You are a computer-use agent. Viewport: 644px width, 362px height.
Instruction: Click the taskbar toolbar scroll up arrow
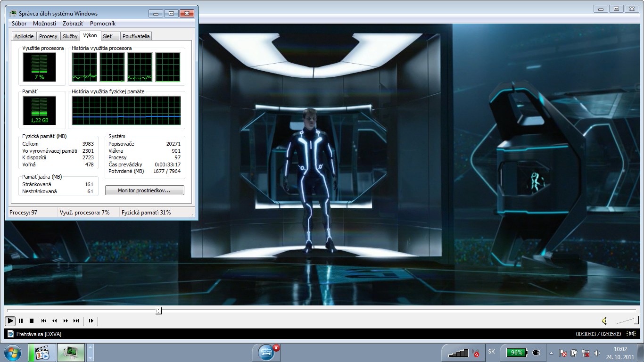point(91,346)
